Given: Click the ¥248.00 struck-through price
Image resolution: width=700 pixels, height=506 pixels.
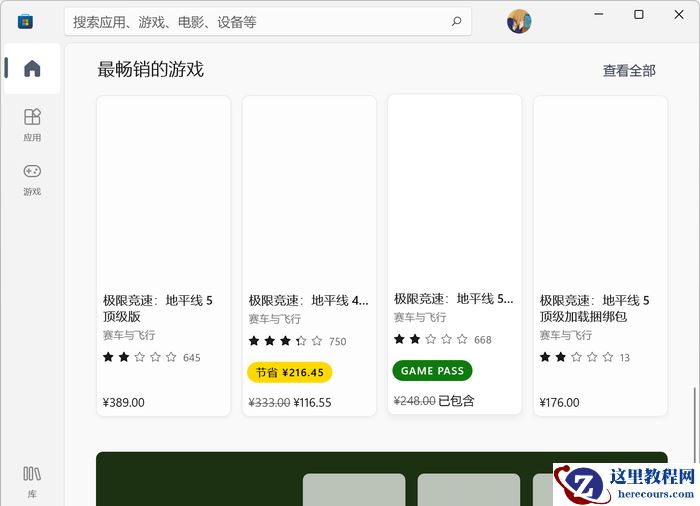Looking at the screenshot, I should [x=414, y=401].
